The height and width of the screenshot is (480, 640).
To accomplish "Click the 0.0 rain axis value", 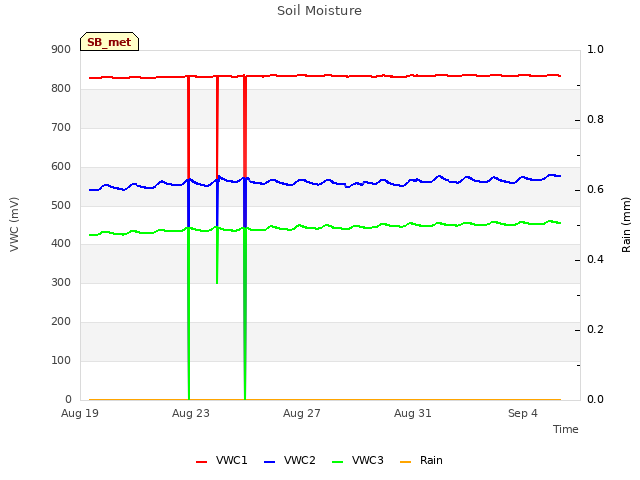I will [x=595, y=399].
